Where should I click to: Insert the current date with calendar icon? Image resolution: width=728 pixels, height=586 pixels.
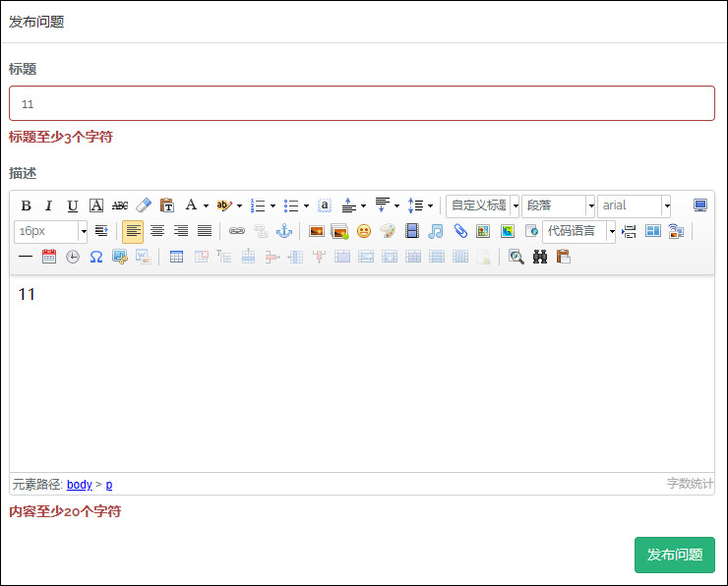click(x=49, y=257)
